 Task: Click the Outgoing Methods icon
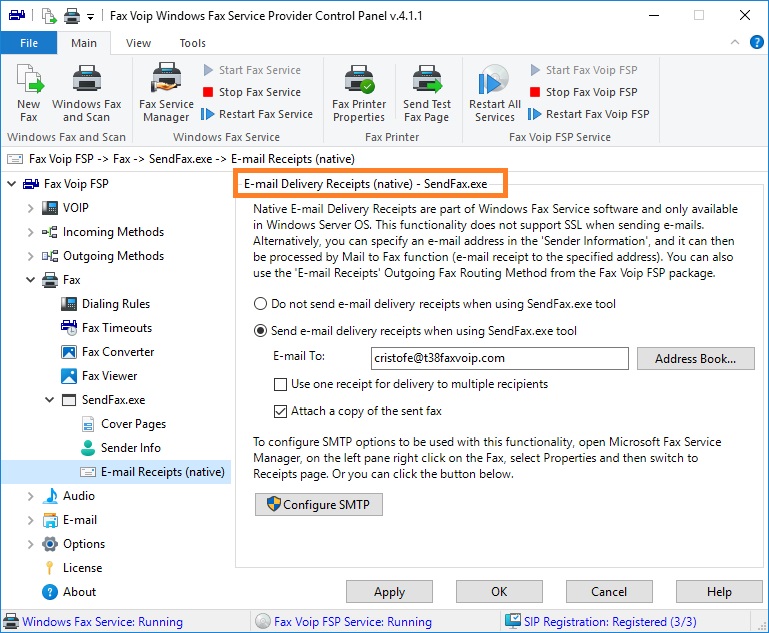pyautogui.click(x=50, y=256)
